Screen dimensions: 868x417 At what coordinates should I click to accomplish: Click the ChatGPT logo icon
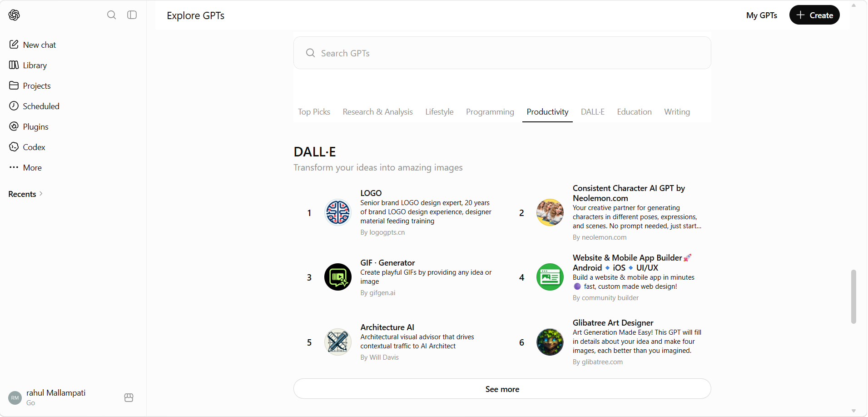pyautogui.click(x=14, y=15)
